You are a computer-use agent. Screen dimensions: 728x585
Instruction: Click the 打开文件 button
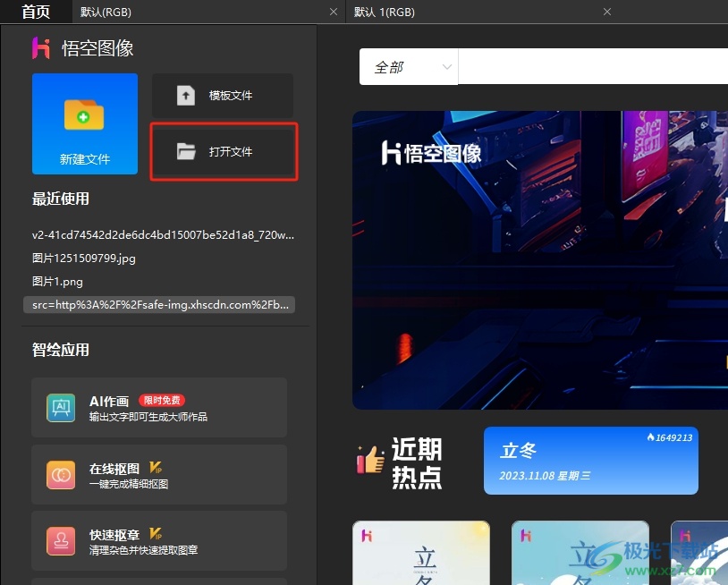pos(224,152)
